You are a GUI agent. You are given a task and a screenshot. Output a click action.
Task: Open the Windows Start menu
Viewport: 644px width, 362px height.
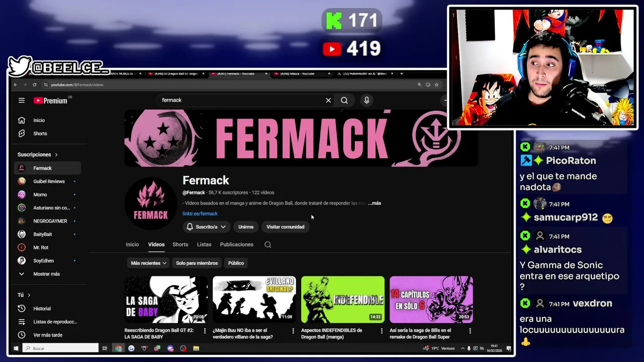click(16, 348)
